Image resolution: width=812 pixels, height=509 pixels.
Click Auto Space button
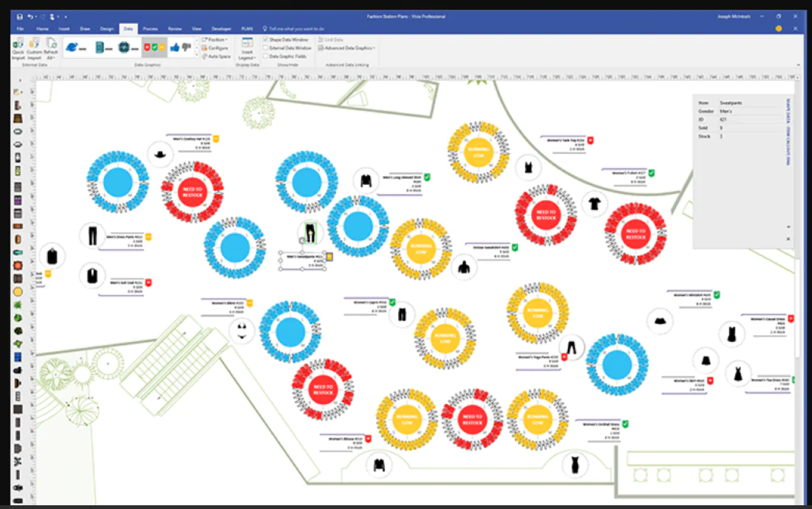(x=216, y=56)
